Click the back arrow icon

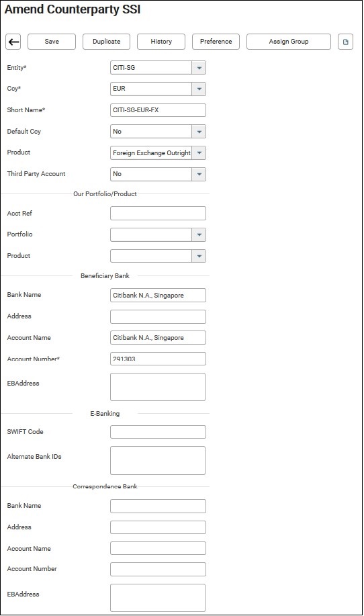pos(13,42)
